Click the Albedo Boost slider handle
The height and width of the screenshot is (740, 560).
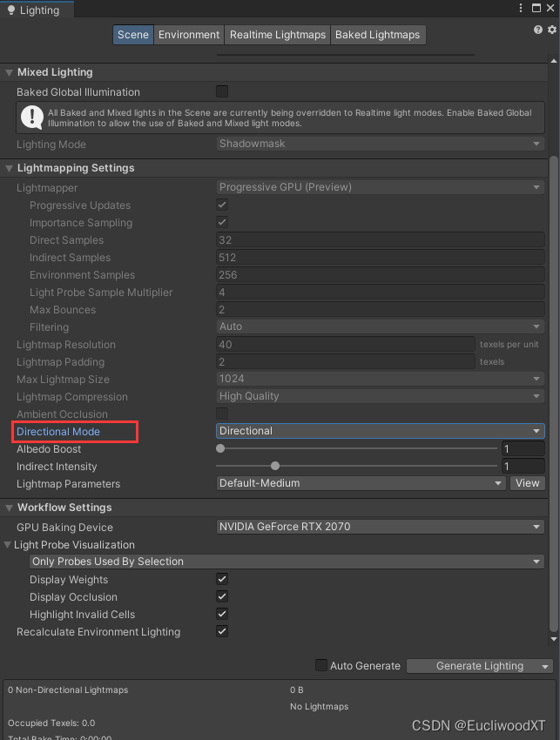220,448
